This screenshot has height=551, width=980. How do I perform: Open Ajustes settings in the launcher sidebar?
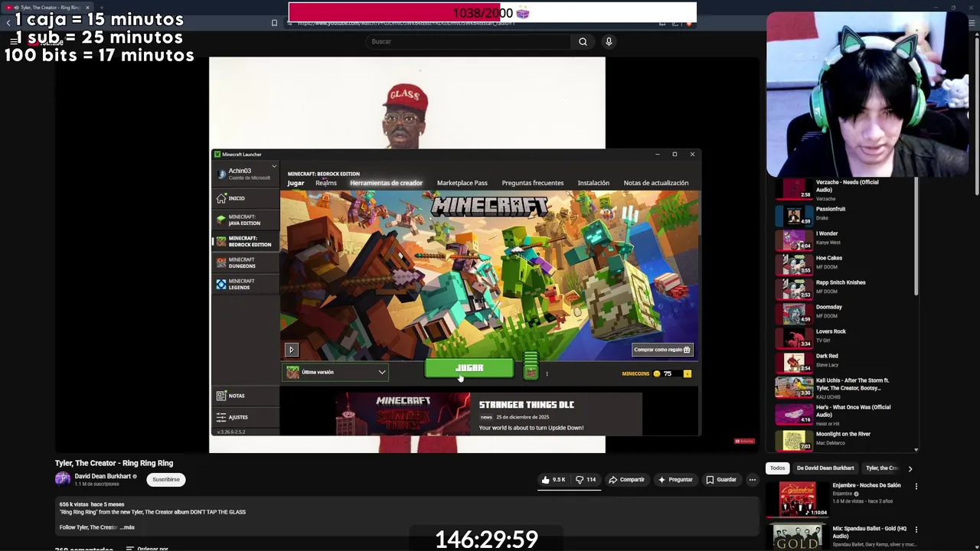point(245,417)
